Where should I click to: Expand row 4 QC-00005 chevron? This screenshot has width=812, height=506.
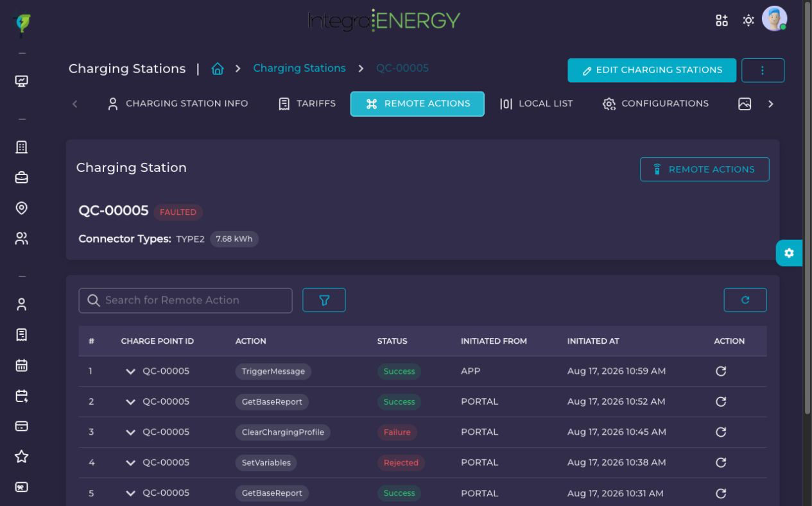(131, 462)
